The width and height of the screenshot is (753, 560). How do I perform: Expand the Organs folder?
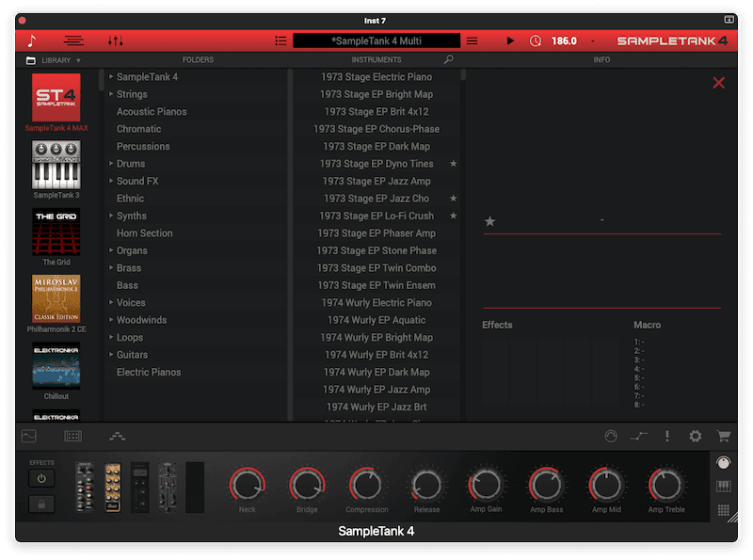(x=111, y=250)
